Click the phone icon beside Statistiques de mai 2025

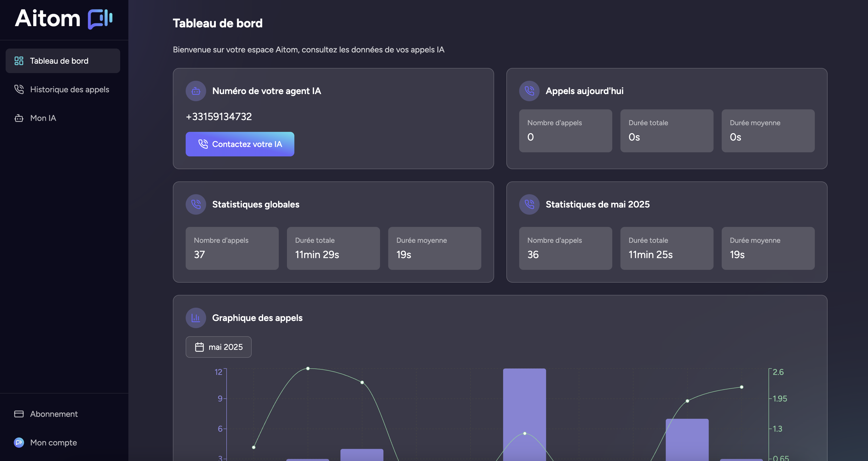tap(529, 204)
